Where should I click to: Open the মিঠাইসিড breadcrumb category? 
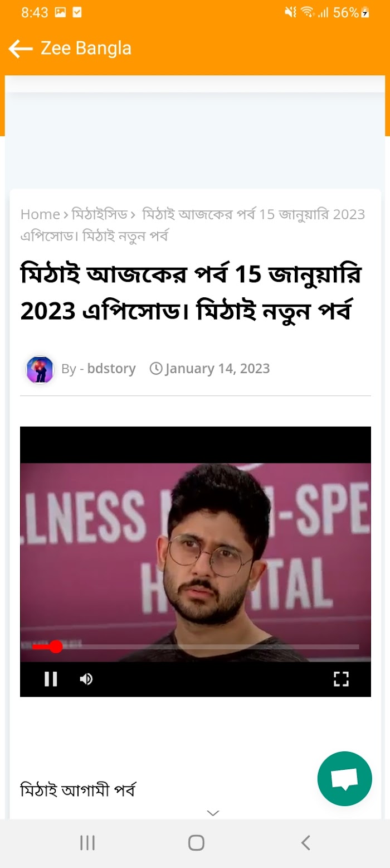pyautogui.click(x=100, y=214)
